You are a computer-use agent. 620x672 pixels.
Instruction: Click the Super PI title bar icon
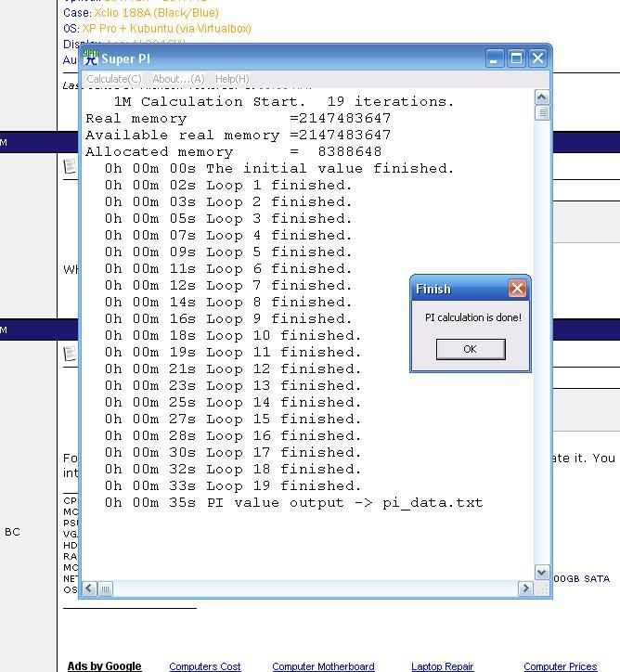click(x=91, y=58)
